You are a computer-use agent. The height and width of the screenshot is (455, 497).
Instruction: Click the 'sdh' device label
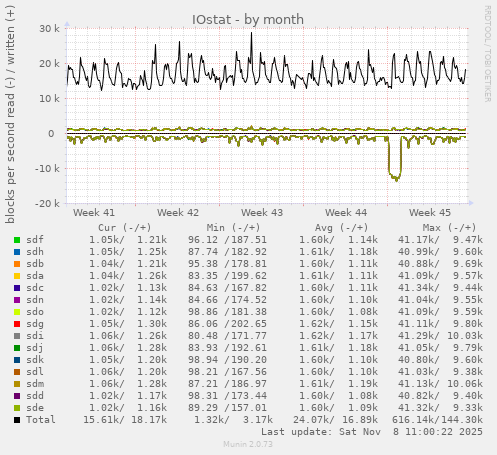click(x=35, y=252)
